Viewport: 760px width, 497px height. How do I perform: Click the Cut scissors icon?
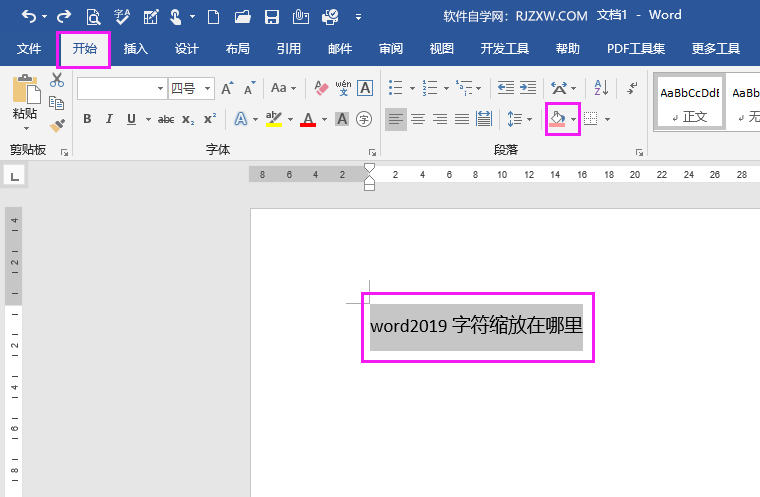pos(57,80)
